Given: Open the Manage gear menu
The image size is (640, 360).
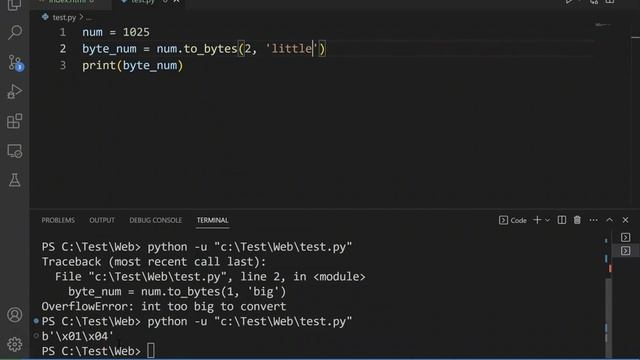Looking at the screenshot, I should click(15, 344).
